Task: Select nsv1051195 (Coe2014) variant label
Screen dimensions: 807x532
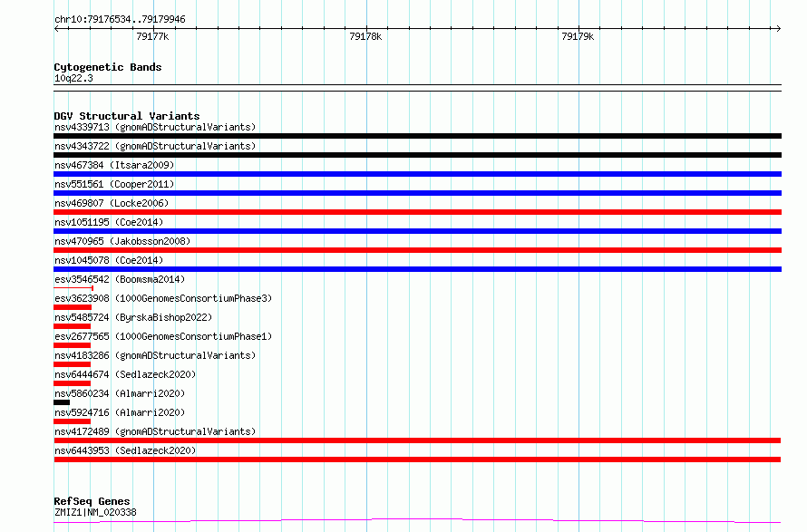Action: tap(109, 222)
